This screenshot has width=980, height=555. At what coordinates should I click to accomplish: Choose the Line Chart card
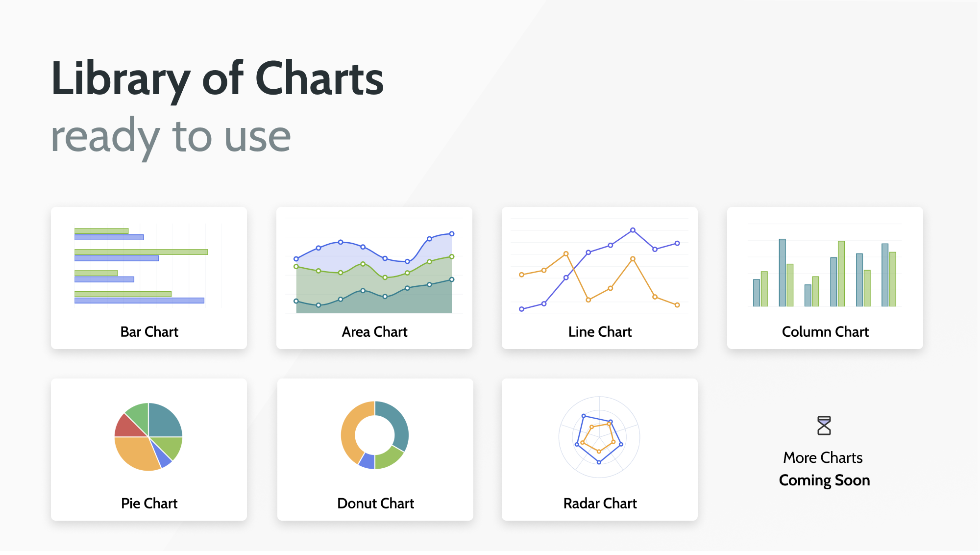pos(600,278)
